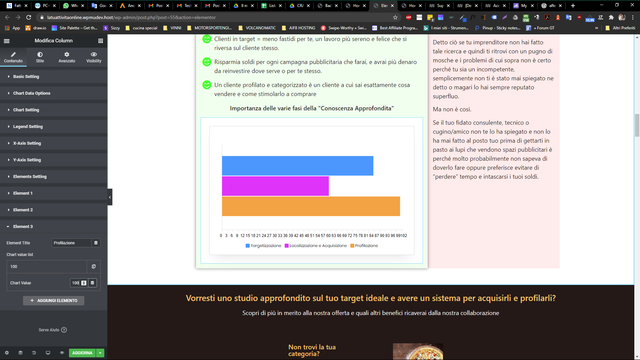Expand the Legend Setting section

tap(53, 127)
